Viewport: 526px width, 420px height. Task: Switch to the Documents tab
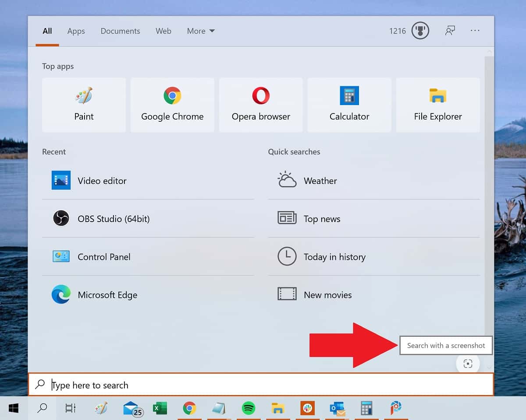tap(120, 31)
